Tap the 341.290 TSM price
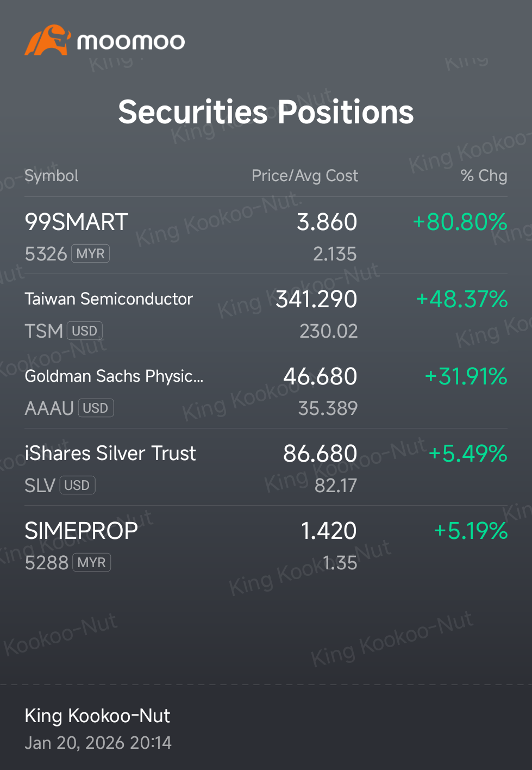532x770 pixels. click(x=316, y=299)
